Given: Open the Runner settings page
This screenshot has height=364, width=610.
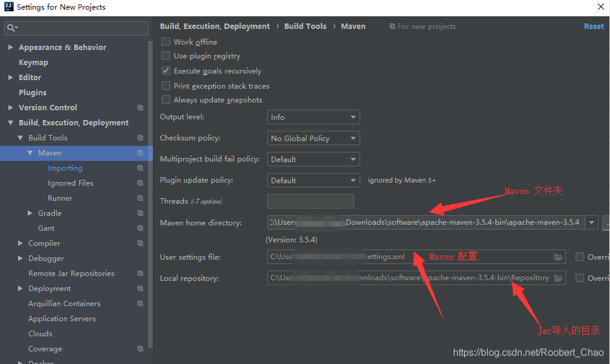Looking at the screenshot, I should (x=60, y=198).
